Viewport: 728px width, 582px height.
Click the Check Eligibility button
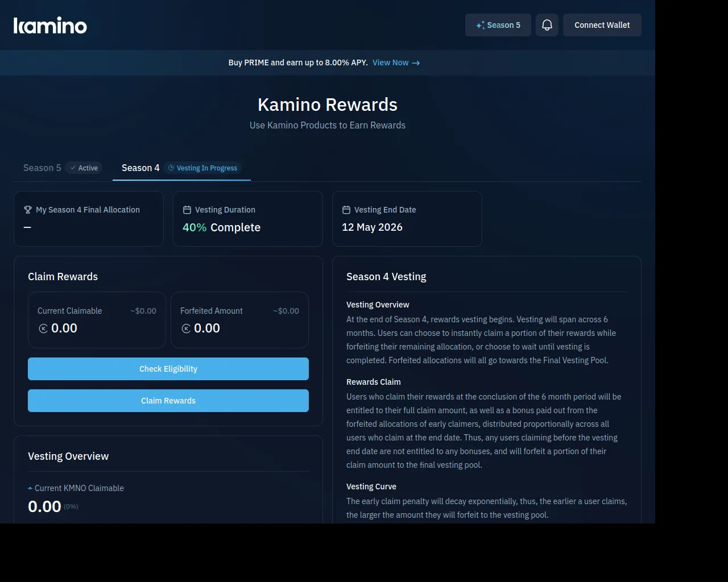(x=168, y=369)
